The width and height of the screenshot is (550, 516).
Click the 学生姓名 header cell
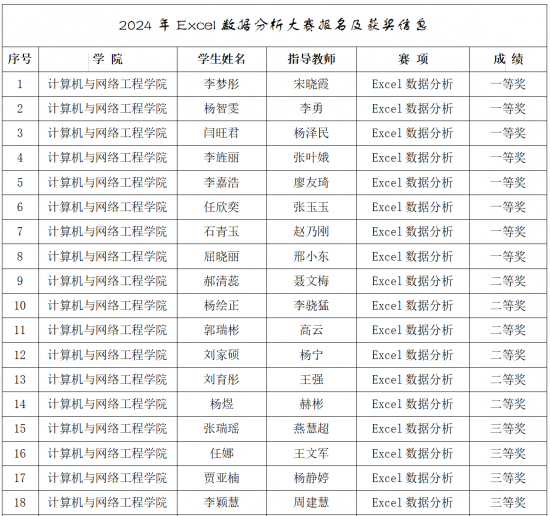(222, 59)
